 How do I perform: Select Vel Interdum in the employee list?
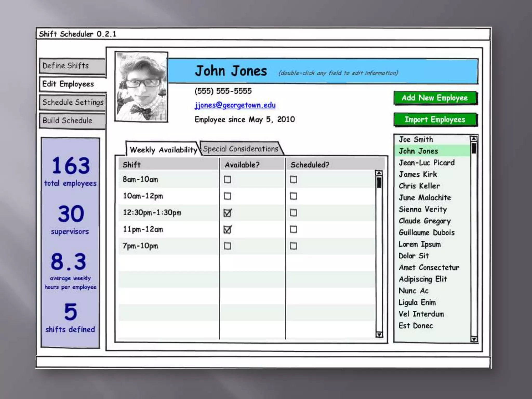pyautogui.click(x=432, y=314)
